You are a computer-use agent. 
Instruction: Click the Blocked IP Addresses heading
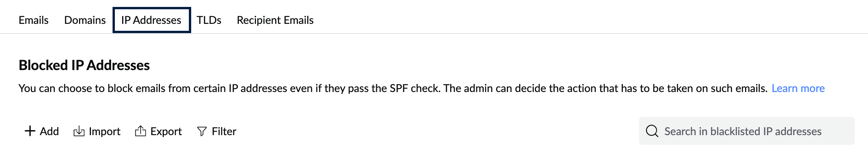point(84,65)
